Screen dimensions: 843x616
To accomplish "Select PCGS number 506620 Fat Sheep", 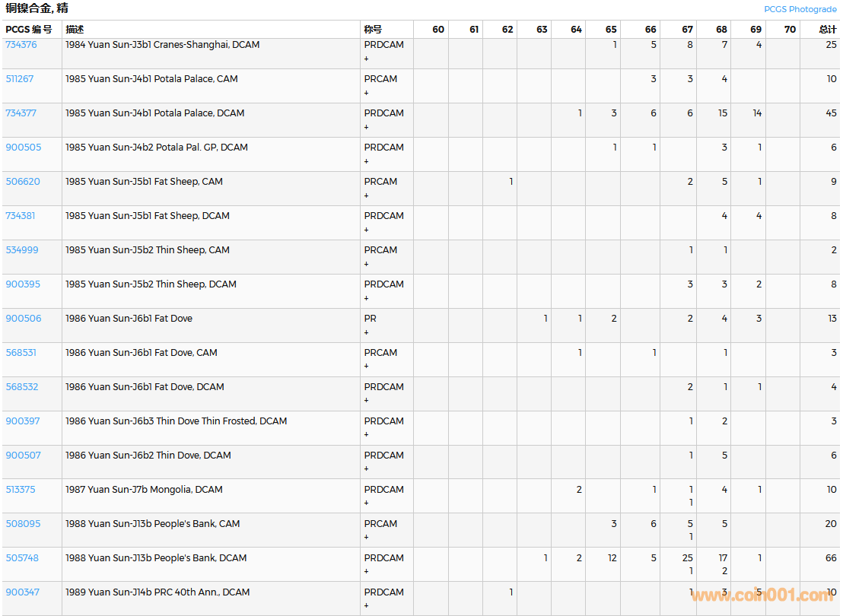I will (x=23, y=182).
